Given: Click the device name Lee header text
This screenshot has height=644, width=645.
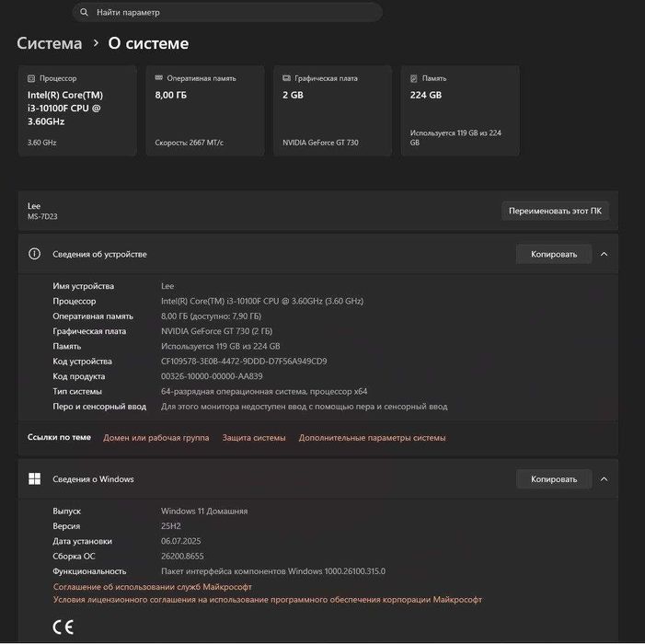Looking at the screenshot, I should 34,205.
